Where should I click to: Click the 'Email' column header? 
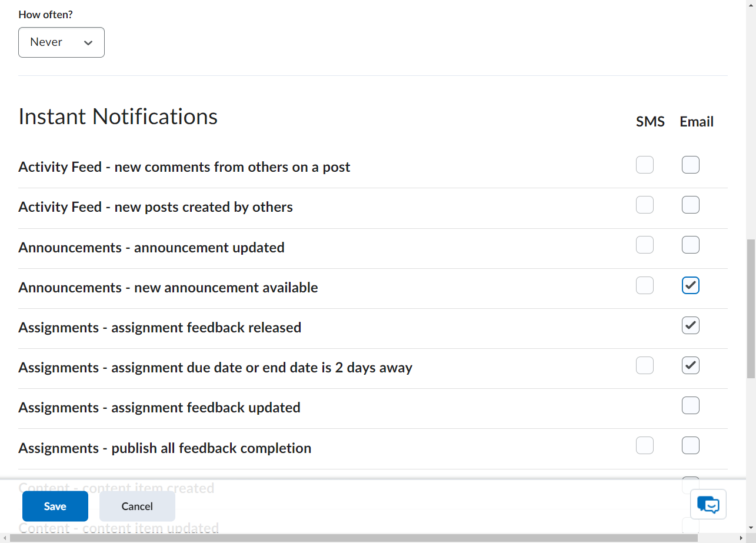697,122
